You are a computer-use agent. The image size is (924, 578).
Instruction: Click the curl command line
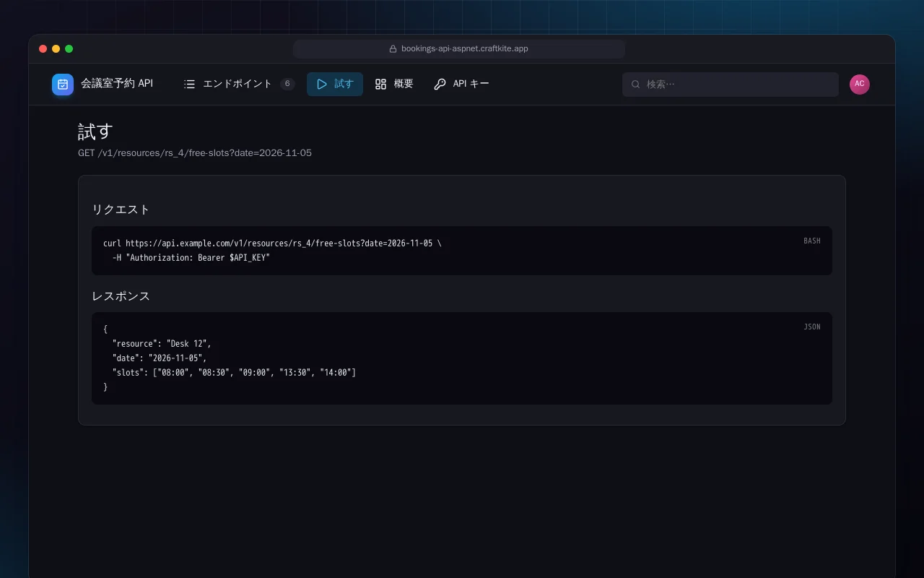click(272, 243)
